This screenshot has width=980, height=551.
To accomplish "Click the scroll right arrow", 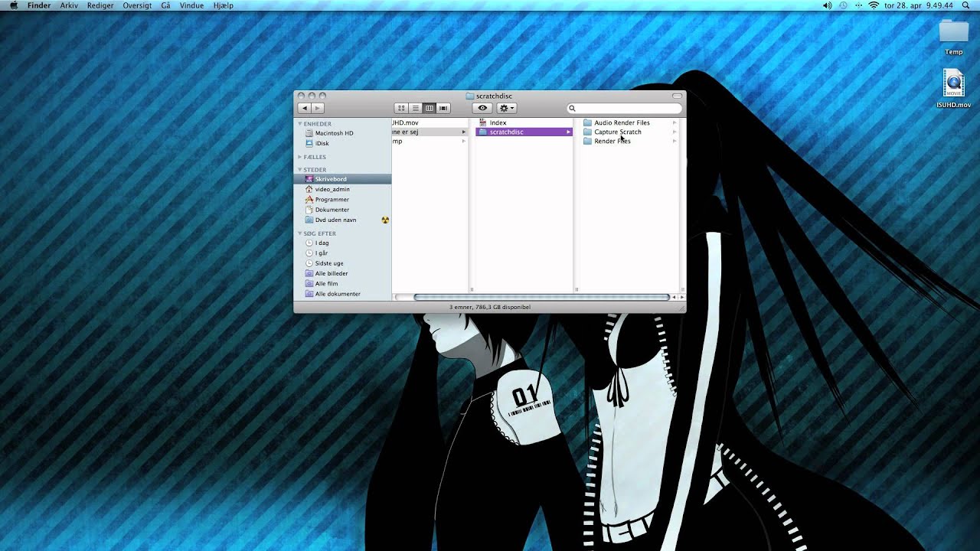I will (682, 297).
